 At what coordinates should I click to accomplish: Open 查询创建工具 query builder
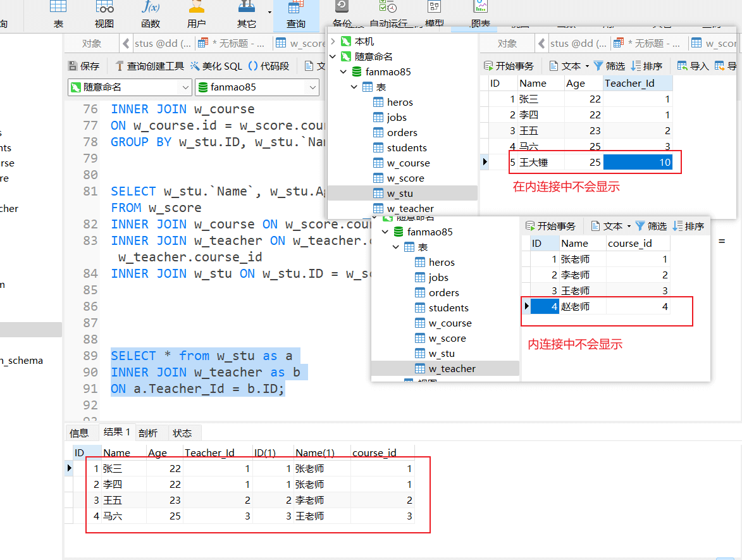pos(149,66)
